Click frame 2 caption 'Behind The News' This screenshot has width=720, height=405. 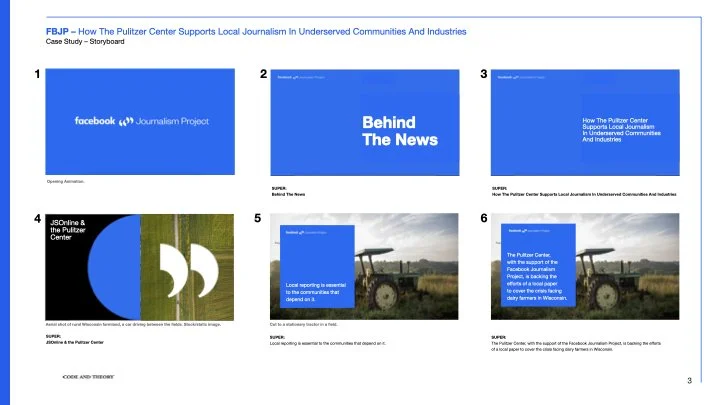pos(288,194)
